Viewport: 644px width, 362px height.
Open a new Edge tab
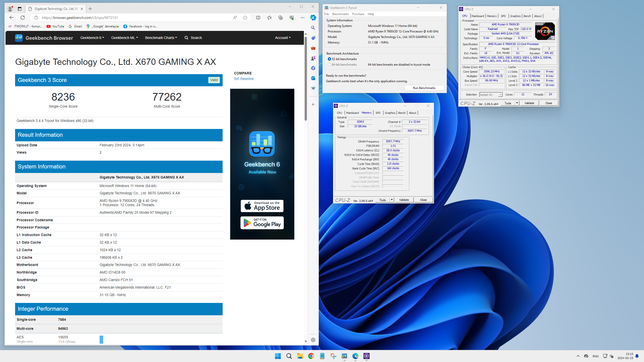(x=90, y=9)
